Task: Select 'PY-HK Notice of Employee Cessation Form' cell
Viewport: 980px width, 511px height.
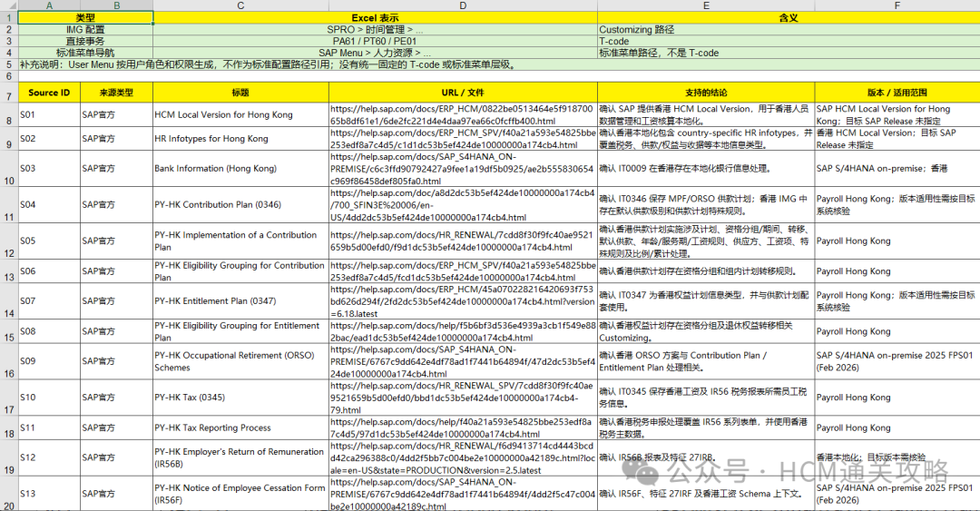Action: (240, 494)
